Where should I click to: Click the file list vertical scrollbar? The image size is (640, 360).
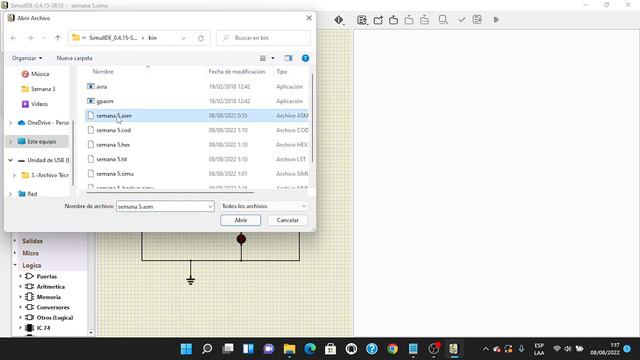pos(312,118)
